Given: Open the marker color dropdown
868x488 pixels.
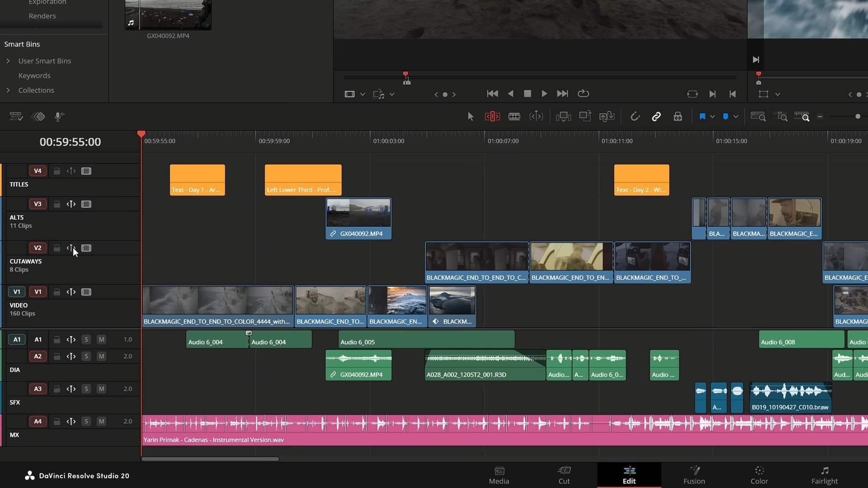Looking at the screenshot, I should (736, 116).
